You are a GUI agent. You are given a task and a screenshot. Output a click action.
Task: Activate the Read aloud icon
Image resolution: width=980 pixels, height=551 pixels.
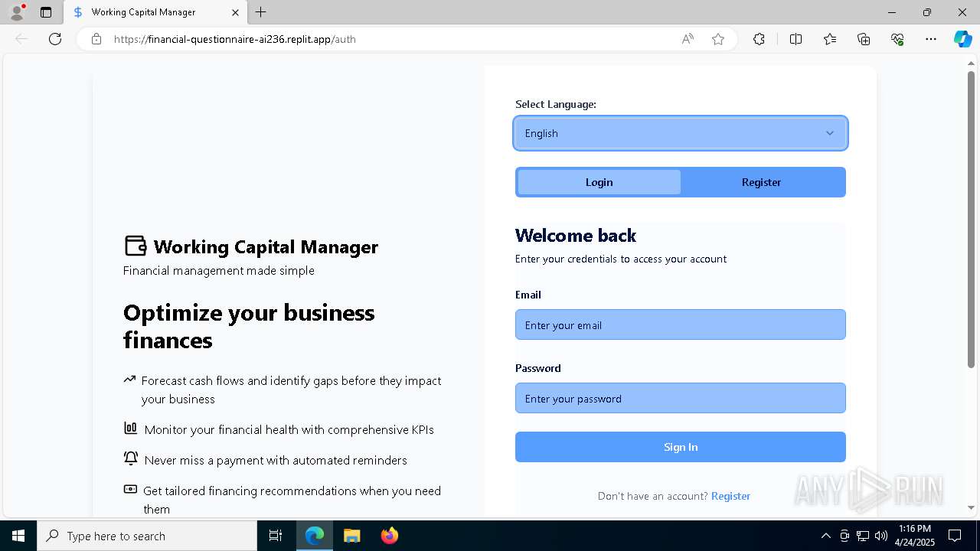pyautogui.click(x=688, y=39)
